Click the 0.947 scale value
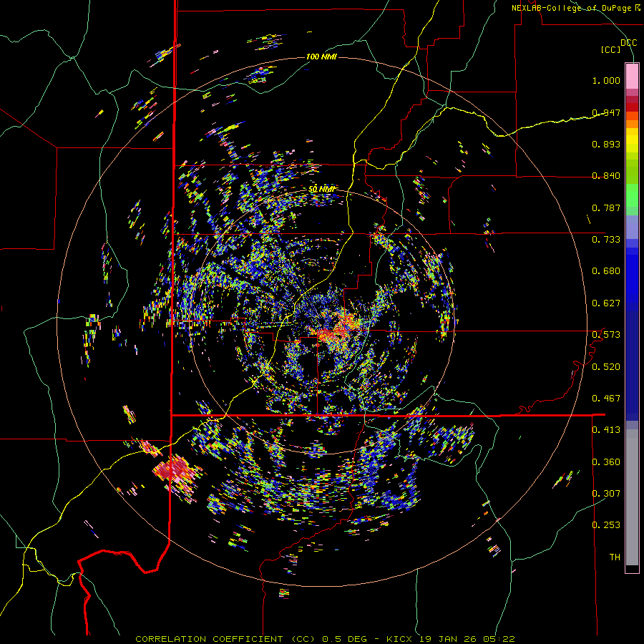Screen dimensions: 644x644 tap(606, 112)
